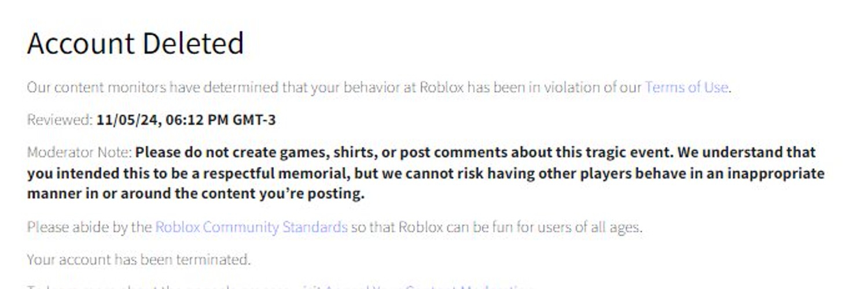Click the 06:12 PM review time
This screenshot has width=868, height=289.
pyautogui.click(x=197, y=120)
